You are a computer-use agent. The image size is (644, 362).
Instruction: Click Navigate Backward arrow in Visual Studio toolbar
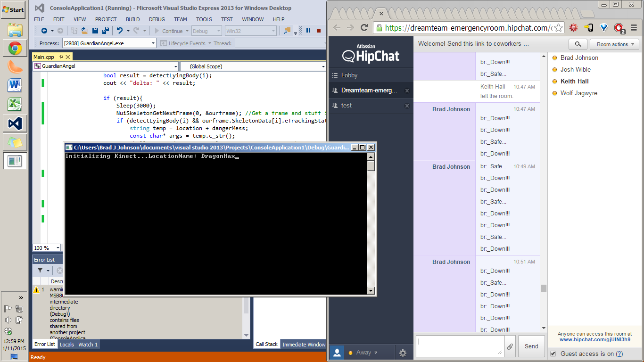pos(44,31)
